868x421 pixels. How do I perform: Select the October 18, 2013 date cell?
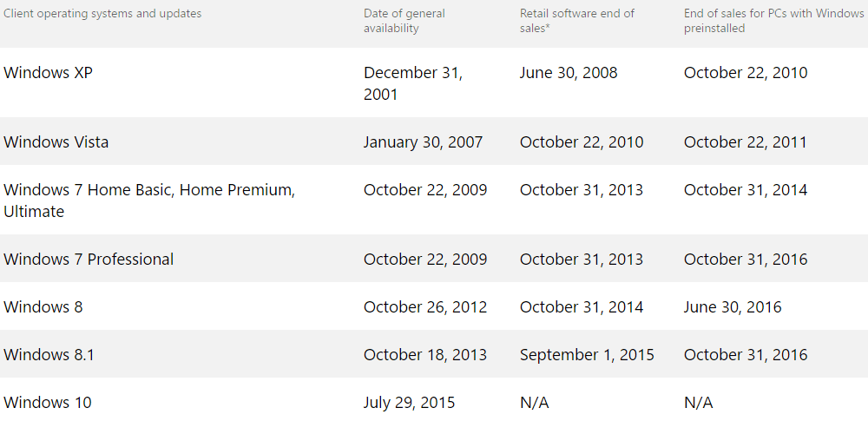coord(425,355)
